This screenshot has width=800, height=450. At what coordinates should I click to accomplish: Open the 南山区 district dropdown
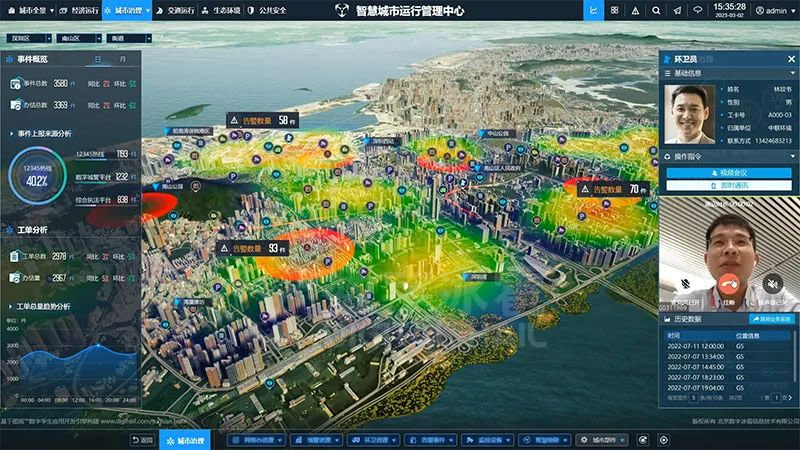79,38
